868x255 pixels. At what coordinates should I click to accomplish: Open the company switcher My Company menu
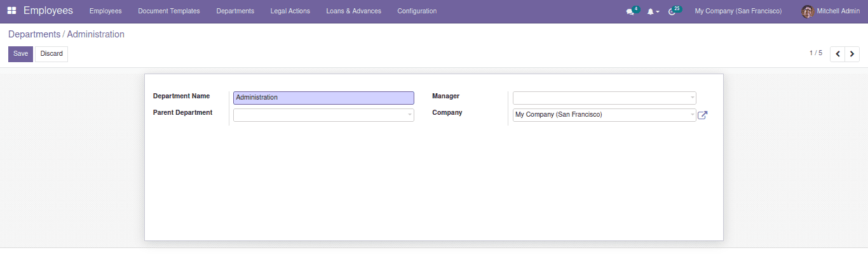(x=738, y=11)
